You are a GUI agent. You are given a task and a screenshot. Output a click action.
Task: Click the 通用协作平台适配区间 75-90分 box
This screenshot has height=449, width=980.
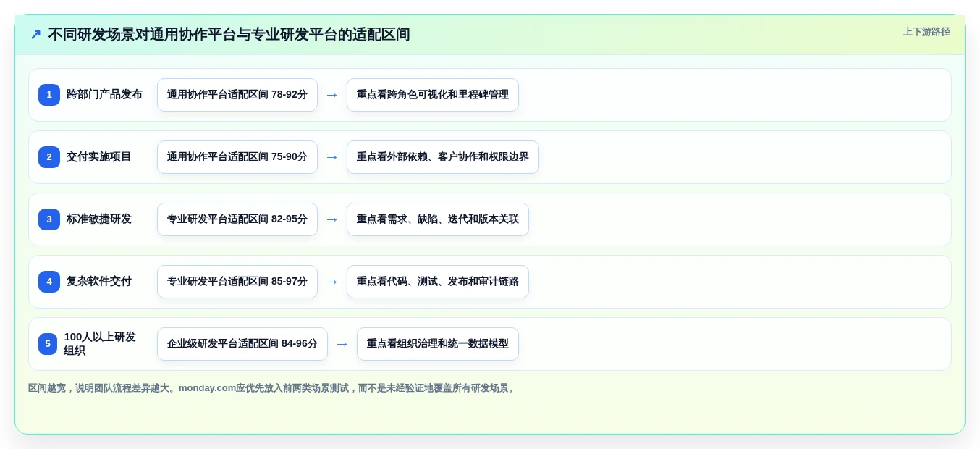point(237,157)
